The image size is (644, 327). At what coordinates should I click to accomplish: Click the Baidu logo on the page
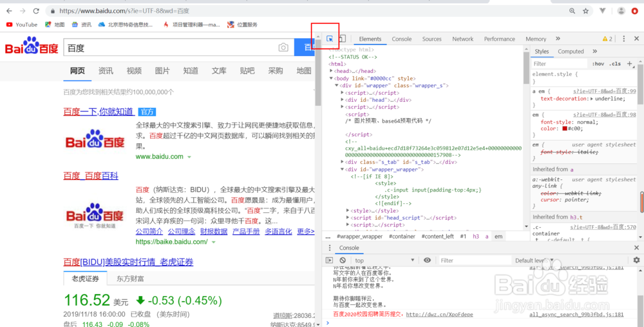32,46
